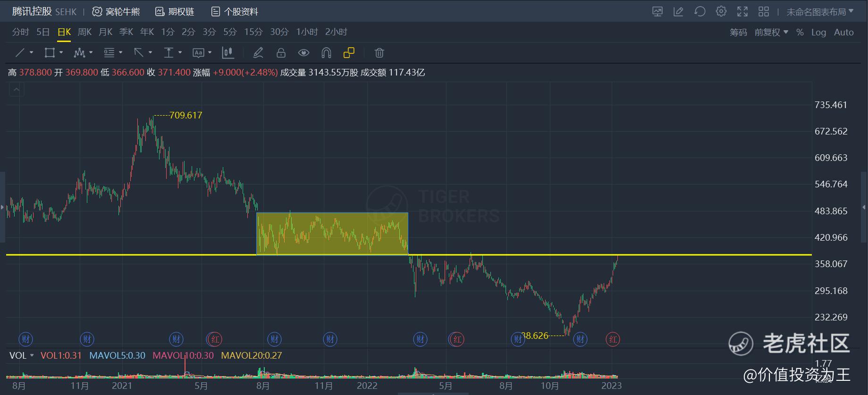Open the rectangle tool dropdown arrow
The width and height of the screenshot is (868, 395).
coord(61,53)
